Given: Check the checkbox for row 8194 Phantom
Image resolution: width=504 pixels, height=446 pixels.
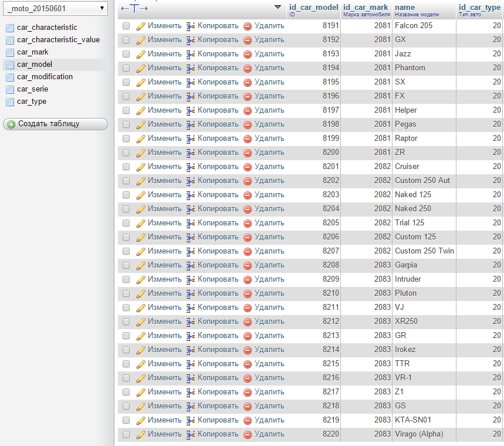Looking at the screenshot, I should pos(126,68).
